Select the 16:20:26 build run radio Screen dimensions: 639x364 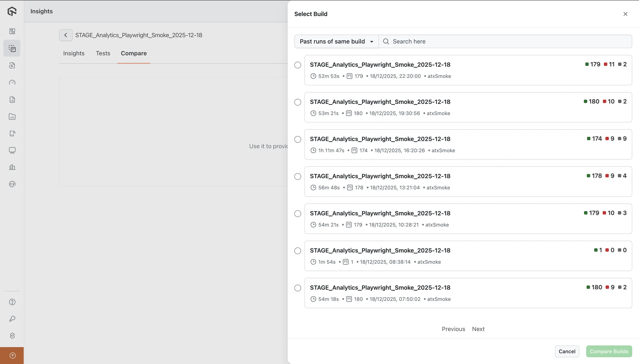pos(298,140)
